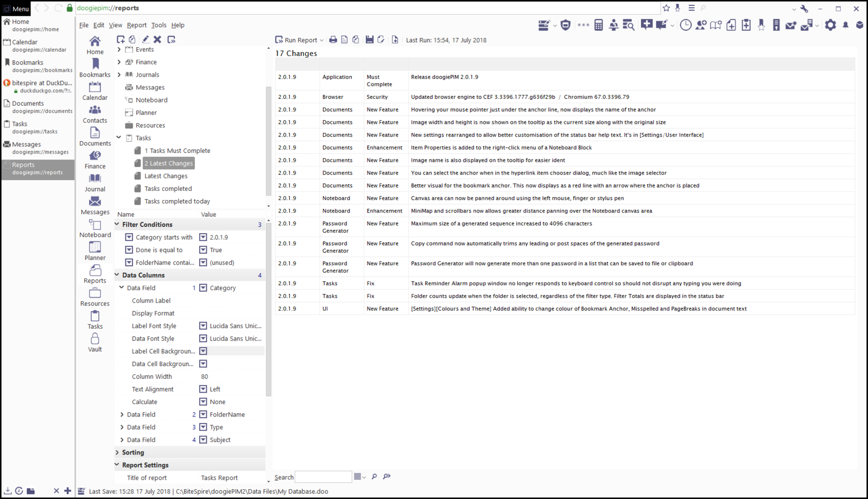Open Text Alignment Left dropdown box
Viewport: 868px width, 499px height.
coord(203,389)
